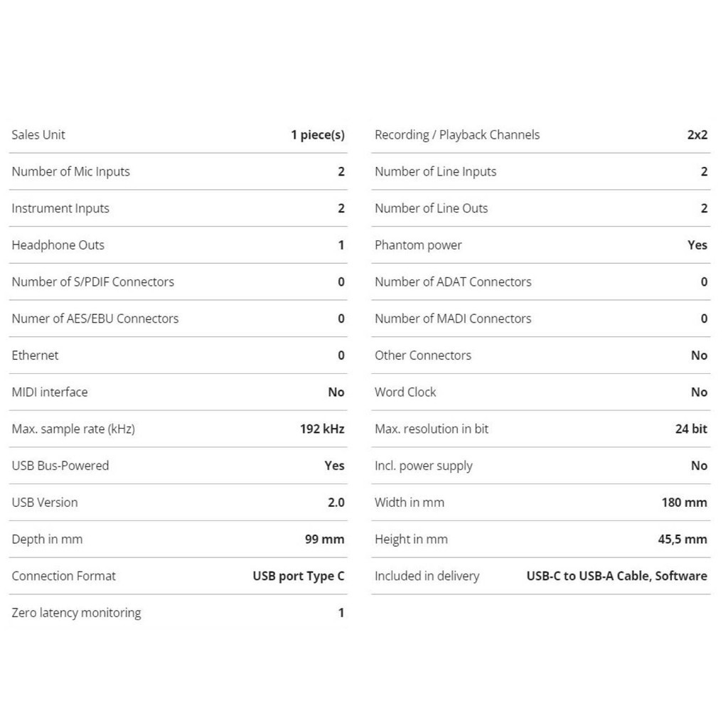Click the "24 bit" resolution value
Image resolution: width=728 pixels, height=728 pixels.
tap(691, 429)
